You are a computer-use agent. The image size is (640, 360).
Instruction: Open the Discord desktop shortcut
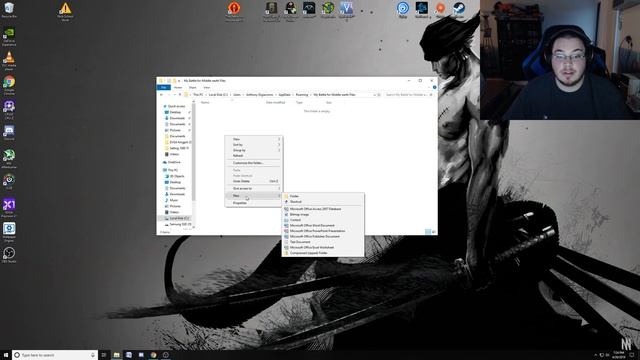[x=9, y=133]
